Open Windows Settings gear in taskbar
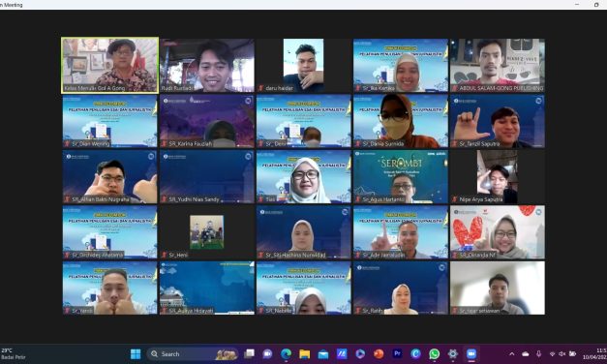The width and height of the screenshot is (607, 364). click(452, 354)
